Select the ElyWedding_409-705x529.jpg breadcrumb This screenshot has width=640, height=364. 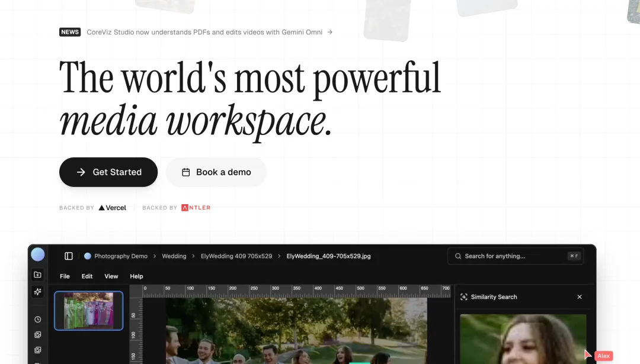[328, 256]
